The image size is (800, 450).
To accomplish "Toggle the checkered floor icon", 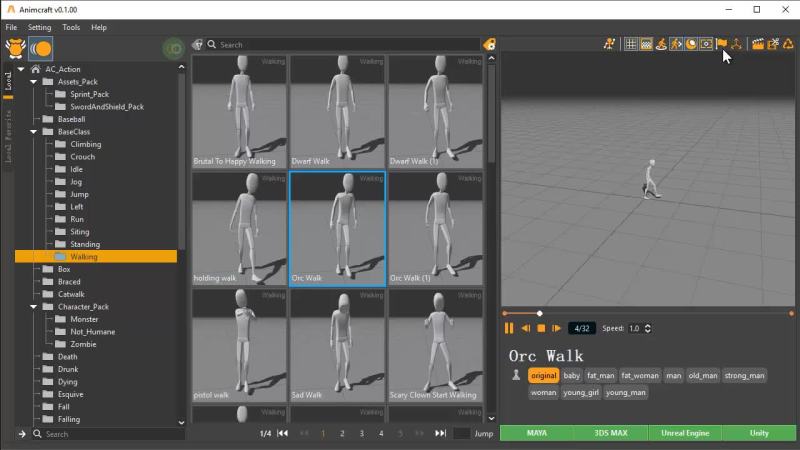I will (x=646, y=44).
